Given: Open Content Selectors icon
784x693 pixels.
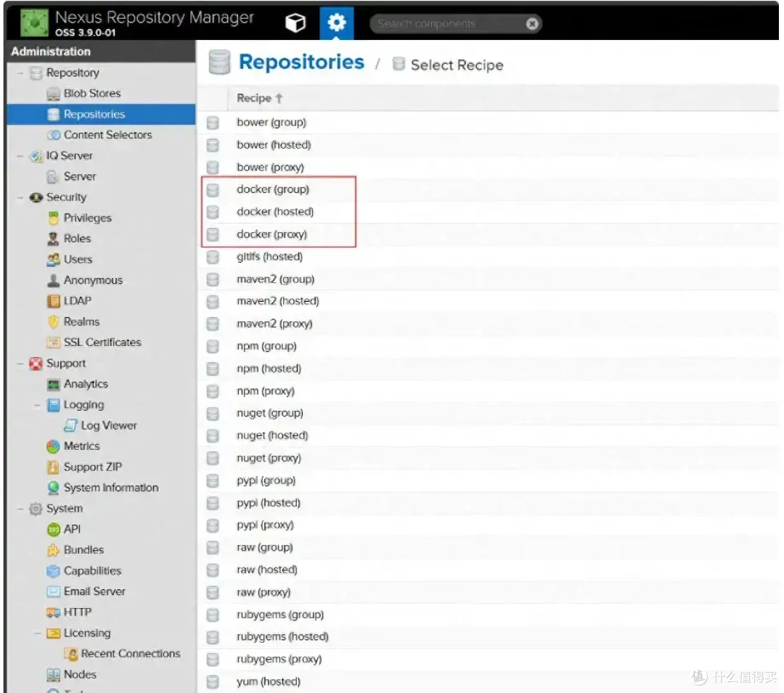Looking at the screenshot, I should [x=53, y=136].
